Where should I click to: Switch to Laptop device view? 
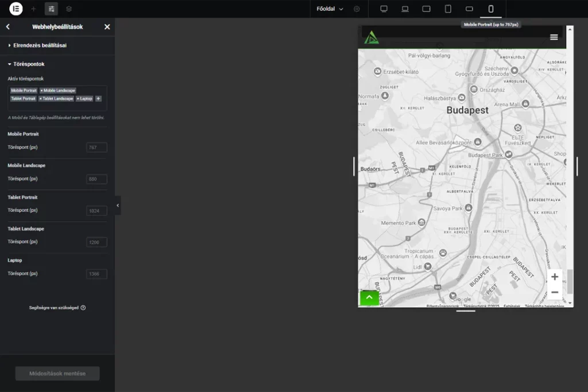405,9
